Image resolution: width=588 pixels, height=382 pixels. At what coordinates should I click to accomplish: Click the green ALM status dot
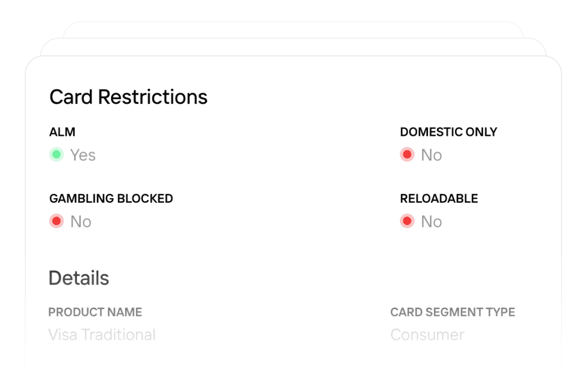tap(56, 155)
